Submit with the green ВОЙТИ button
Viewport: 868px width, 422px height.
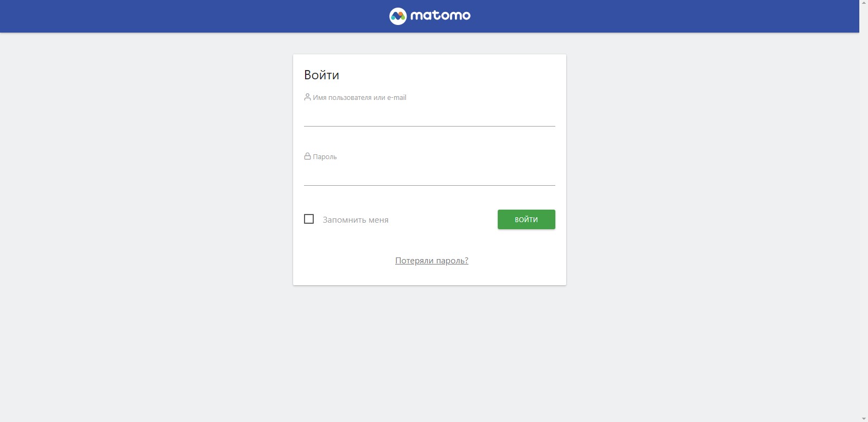(527, 219)
